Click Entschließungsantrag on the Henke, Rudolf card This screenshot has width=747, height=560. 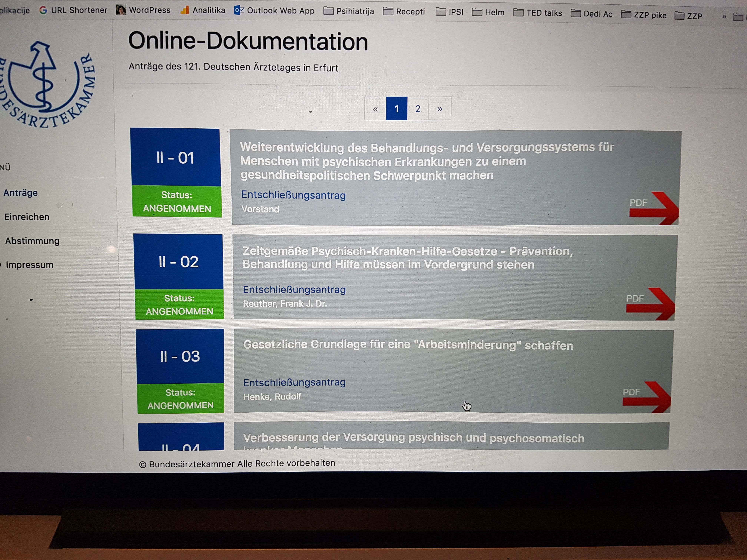click(294, 382)
